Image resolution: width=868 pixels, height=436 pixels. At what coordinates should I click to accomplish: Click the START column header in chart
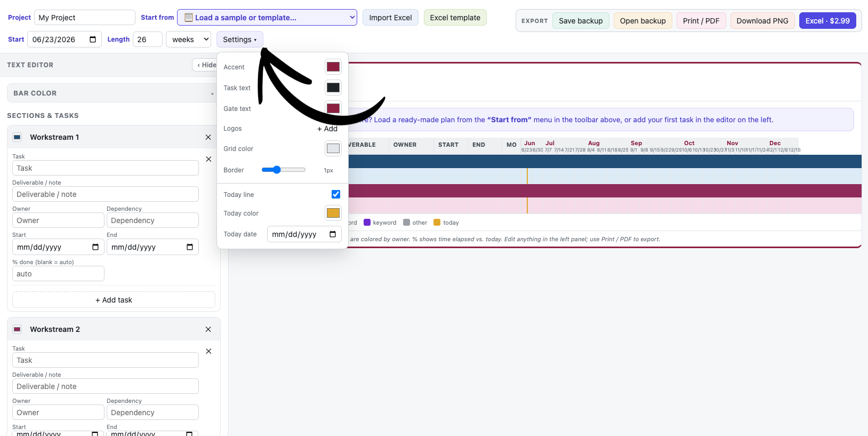[448, 145]
